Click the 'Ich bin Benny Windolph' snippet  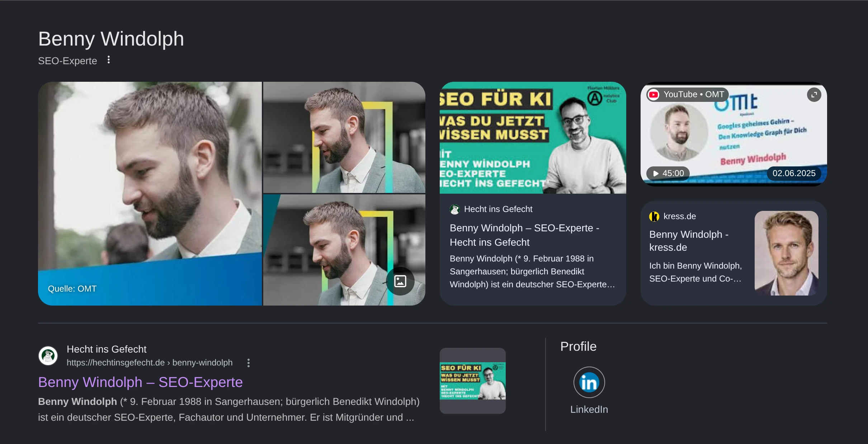coord(695,272)
